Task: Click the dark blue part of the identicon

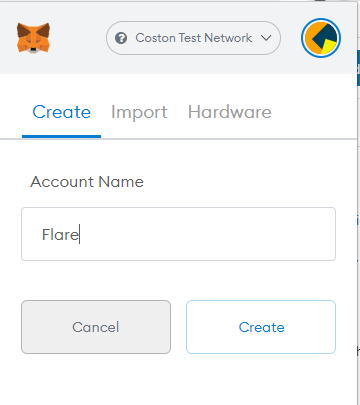Action: (x=327, y=33)
